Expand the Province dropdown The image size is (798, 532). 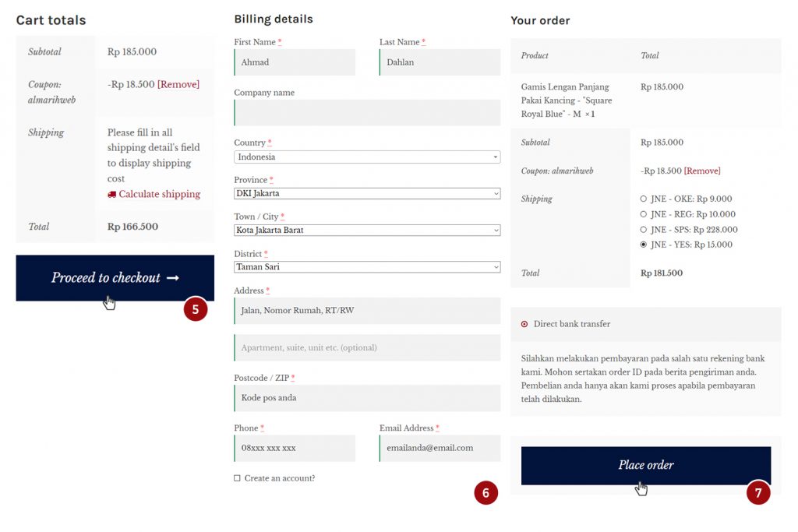click(x=366, y=193)
